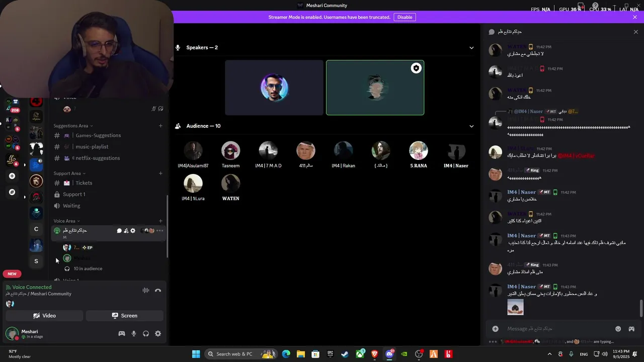
Task: Collapse the Support Area category
Action: pyautogui.click(x=70, y=173)
